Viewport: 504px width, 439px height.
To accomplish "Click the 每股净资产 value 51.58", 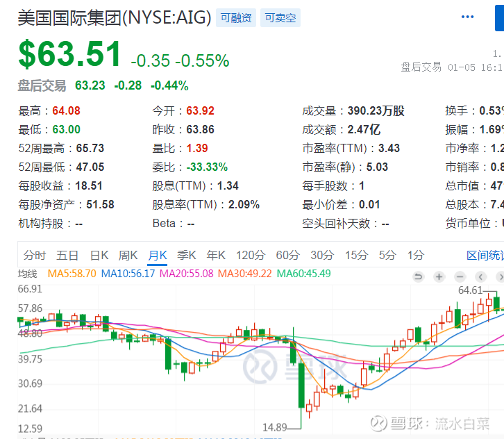I will pyautogui.click(x=100, y=204).
